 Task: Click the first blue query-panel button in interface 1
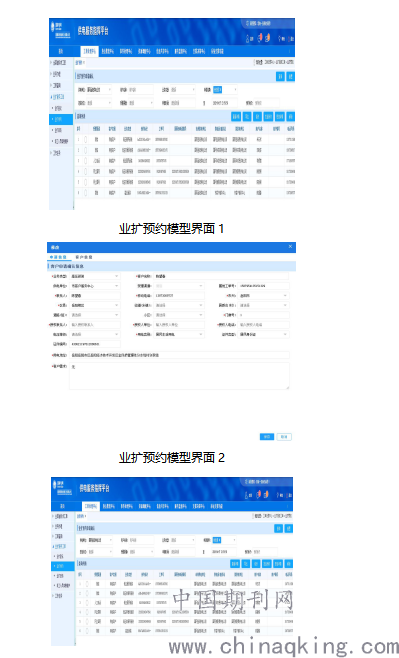click(280, 76)
